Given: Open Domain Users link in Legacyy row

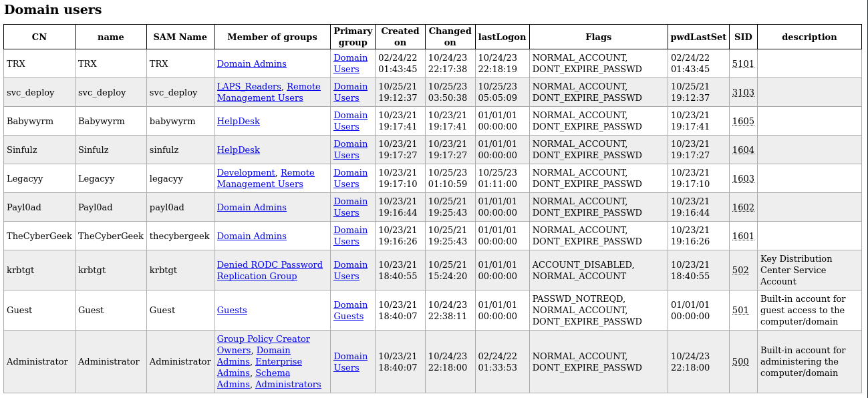Looking at the screenshot, I should [x=351, y=178].
